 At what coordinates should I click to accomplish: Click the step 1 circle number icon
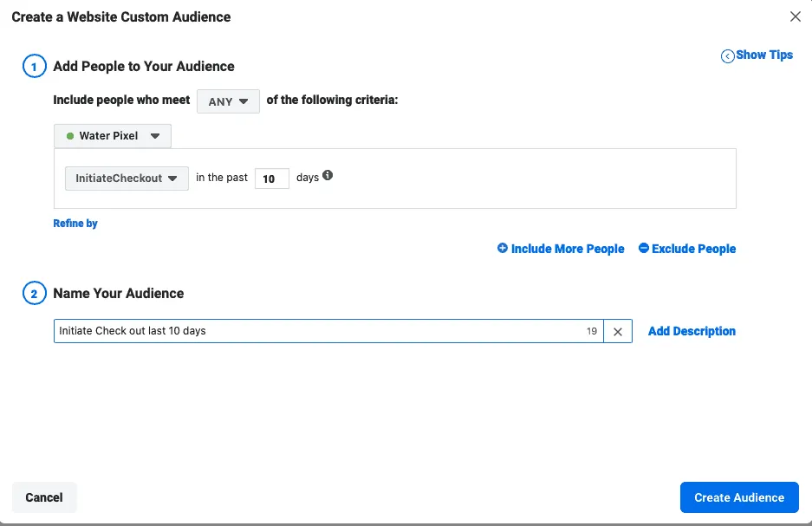(x=33, y=67)
